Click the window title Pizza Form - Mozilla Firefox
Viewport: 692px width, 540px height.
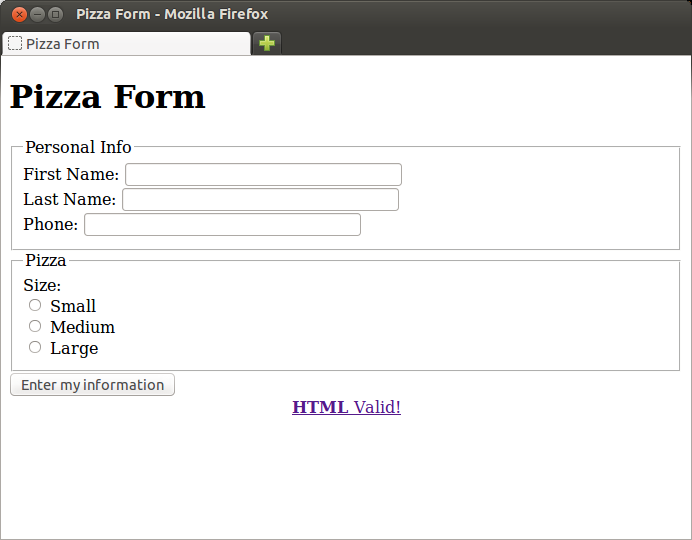pyautogui.click(x=172, y=14)
